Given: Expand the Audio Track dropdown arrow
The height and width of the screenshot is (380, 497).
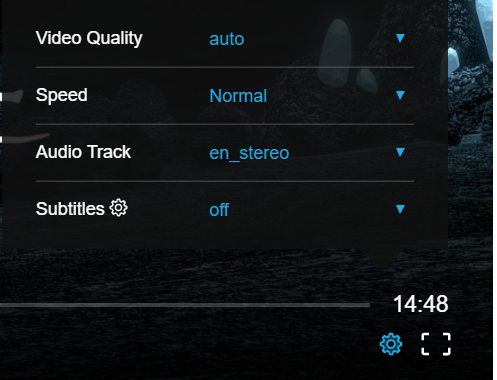Looking at the screenshot, I should 400,152.
